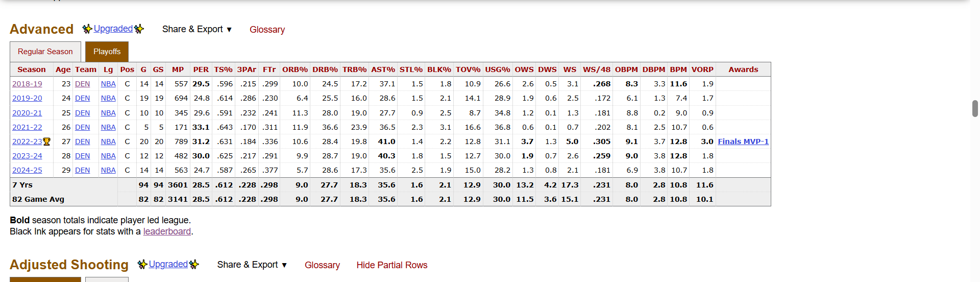Sort table by TRB% column header
Screen dimensions: 980x282
coord(354,69)
